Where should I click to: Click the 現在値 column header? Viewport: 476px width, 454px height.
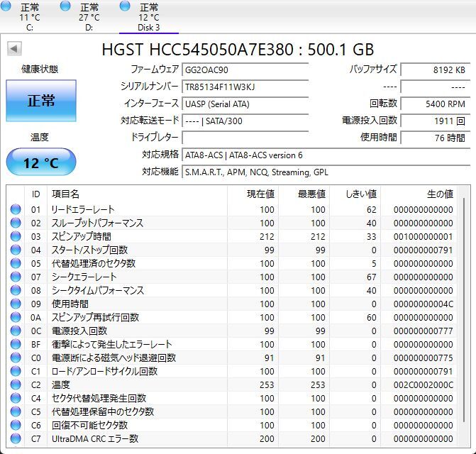tap(253, 194)
